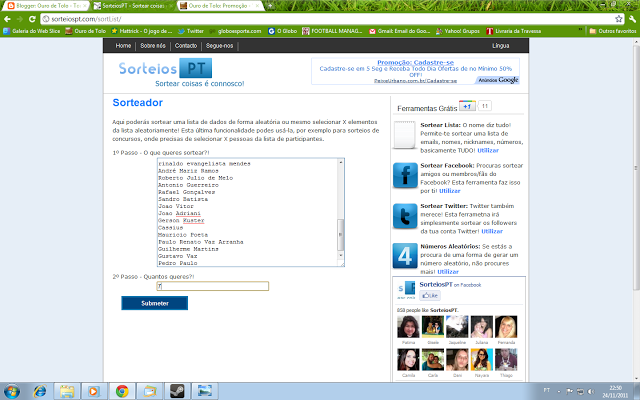Click the Submeter button
640x400 pixels.
click(154, 303)
